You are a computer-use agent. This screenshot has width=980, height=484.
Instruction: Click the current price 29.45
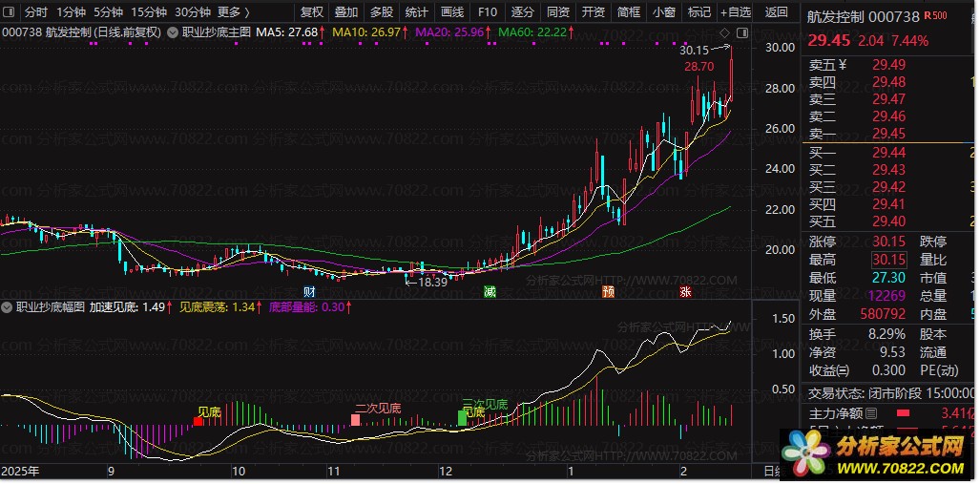coord(828,41)
